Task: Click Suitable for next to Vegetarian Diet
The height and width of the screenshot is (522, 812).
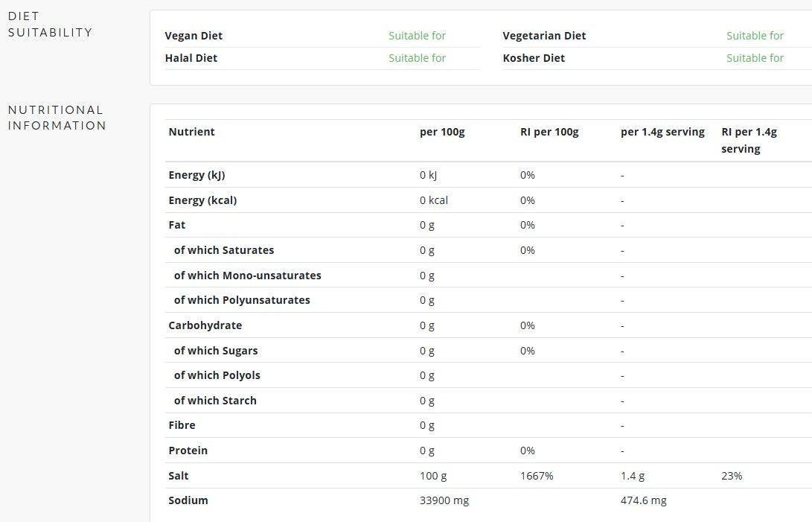Action: coord(755,36)
